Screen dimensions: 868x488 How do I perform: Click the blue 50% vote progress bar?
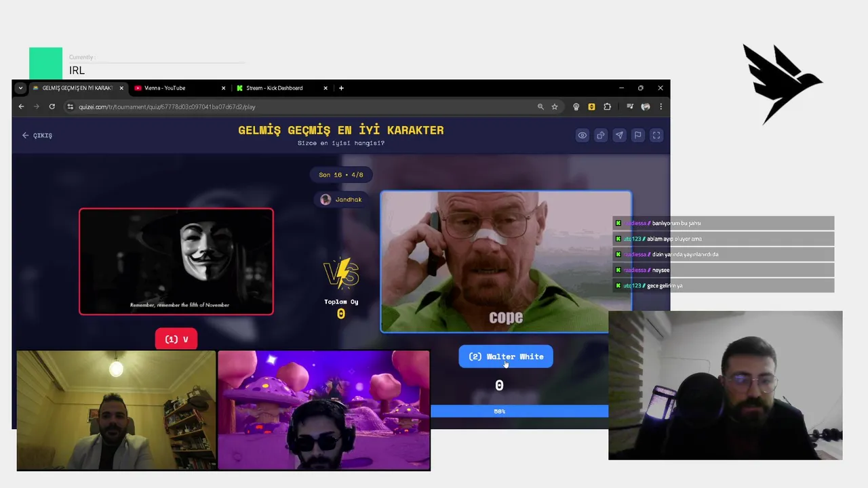coord(519,411)
